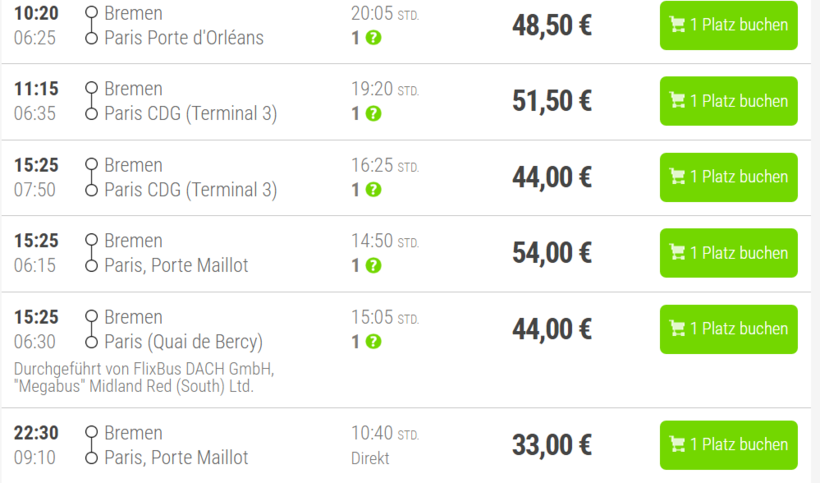The height and width of the screenshot is (483, 820).
Task: Click Paris (Quai de Bercy) stop name
Action: [183, 342]
